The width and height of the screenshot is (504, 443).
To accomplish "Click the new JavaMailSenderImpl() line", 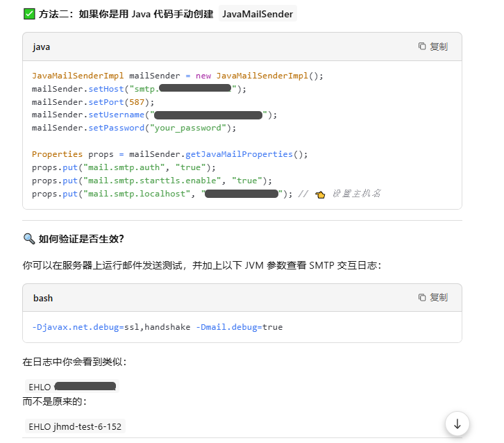I will [178, 76].
